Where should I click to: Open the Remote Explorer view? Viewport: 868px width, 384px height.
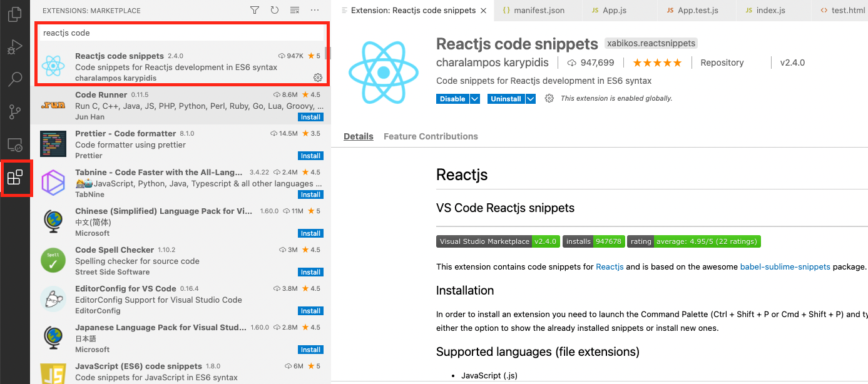(x=14, y=145)
